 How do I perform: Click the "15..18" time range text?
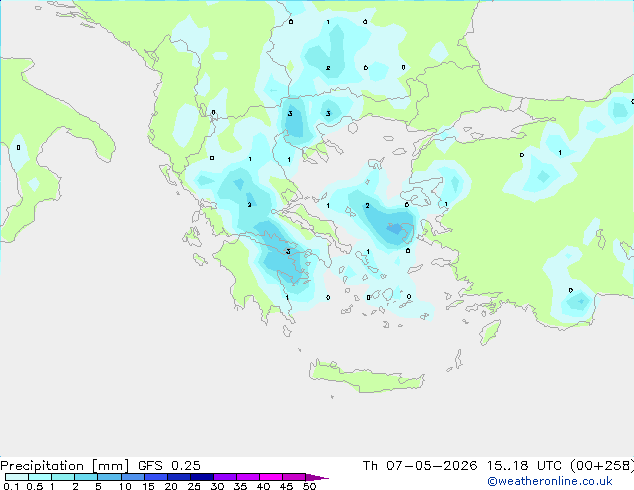click(x=507, y=466)
